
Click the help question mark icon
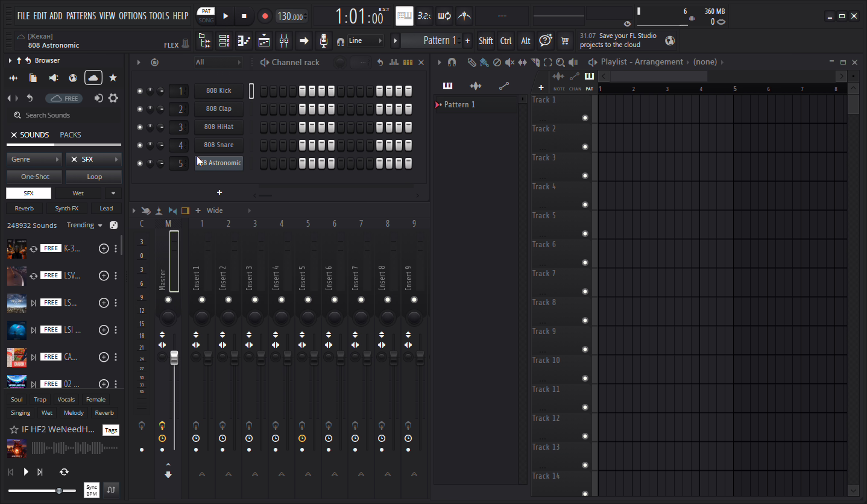coord(546,41)
